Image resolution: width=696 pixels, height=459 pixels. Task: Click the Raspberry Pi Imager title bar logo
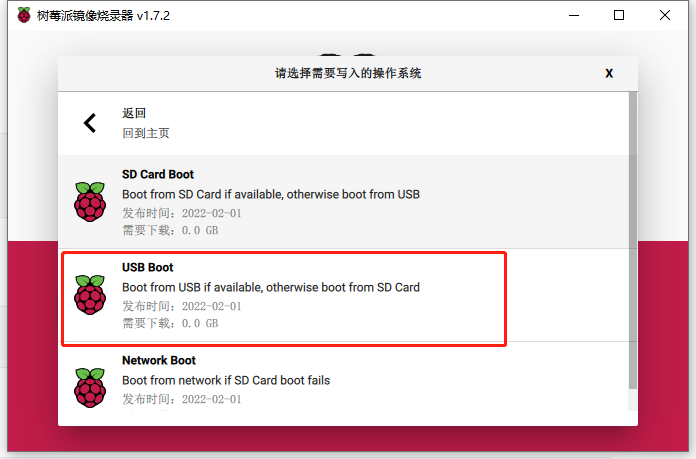(24, 15)
